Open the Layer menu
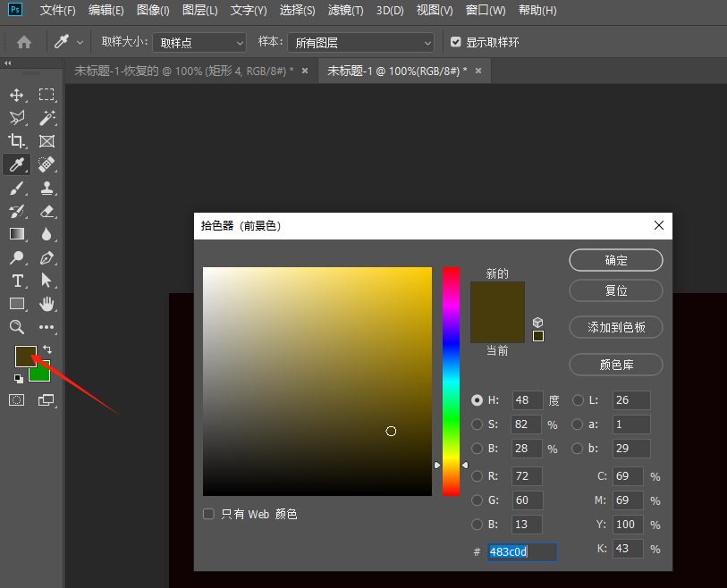727x588 pixels. click(x=199, y=10)
